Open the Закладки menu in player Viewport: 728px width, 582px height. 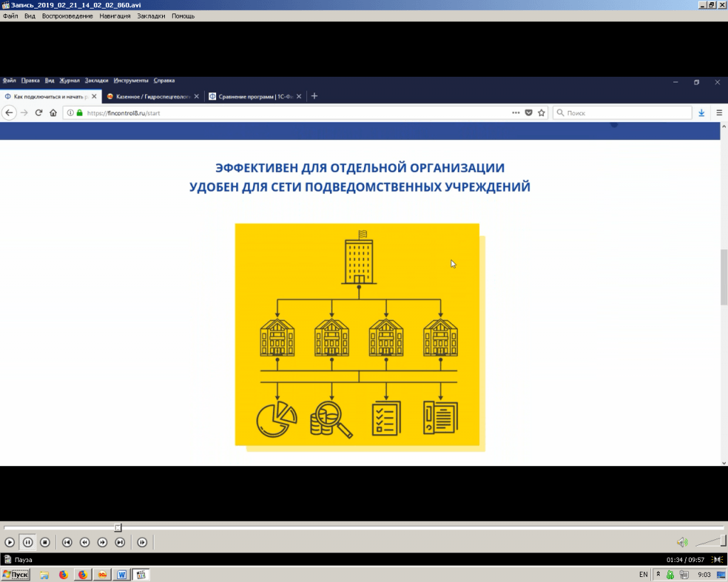pyautogui.click(x=151, y=16)
